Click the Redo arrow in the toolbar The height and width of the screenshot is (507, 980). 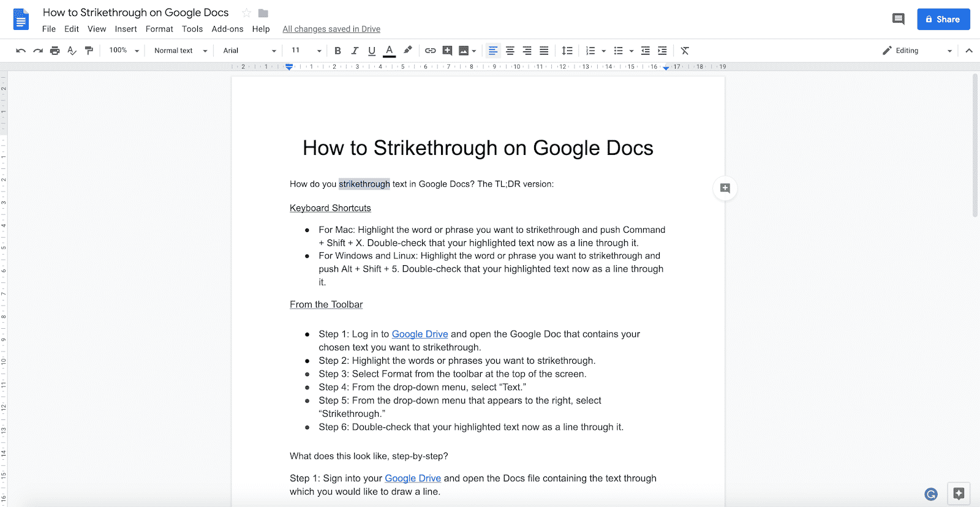click(38, 51)
